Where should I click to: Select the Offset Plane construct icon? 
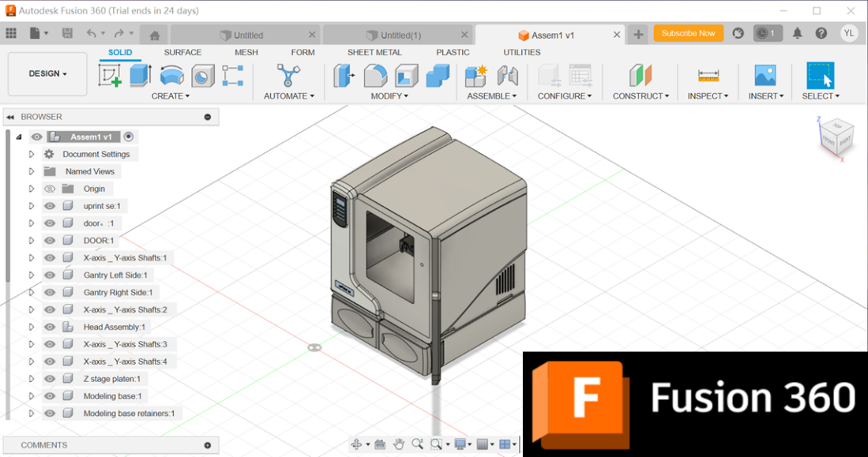pyautogui.click(x=641, y=75)
